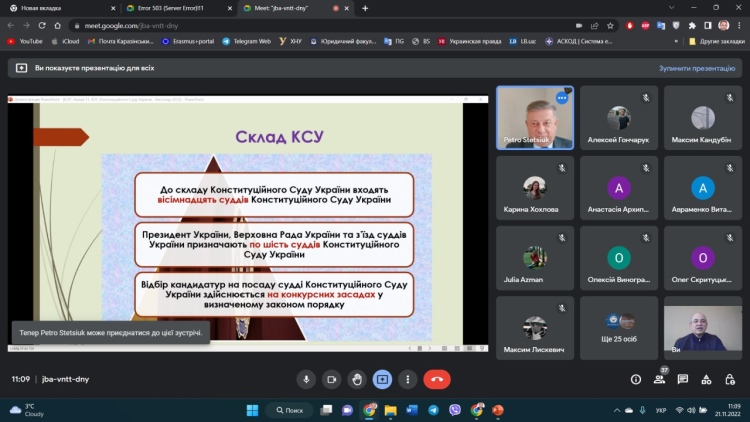The height and width of the screenshot is (422, 750).
Task: Click the address bar meet.google.com URL
Action: pyautogui.click(x=132, y=26)
